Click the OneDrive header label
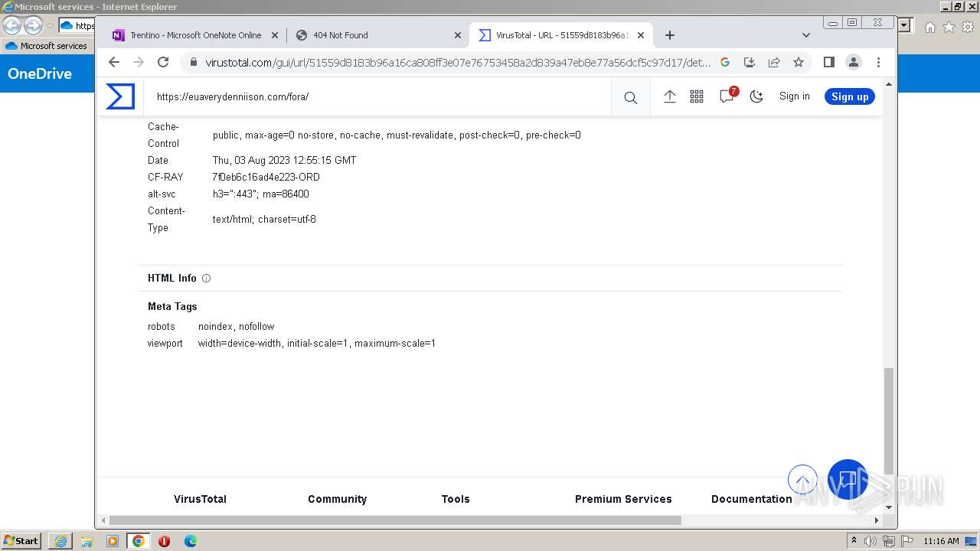This screenshot has width=980, height=551. 40,74
